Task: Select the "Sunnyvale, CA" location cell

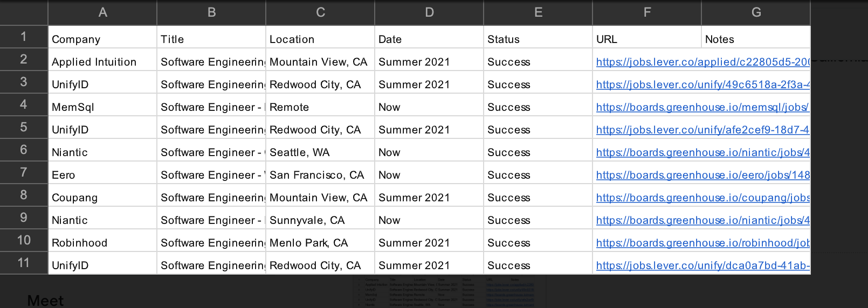Action: click(x=320, y=220)
